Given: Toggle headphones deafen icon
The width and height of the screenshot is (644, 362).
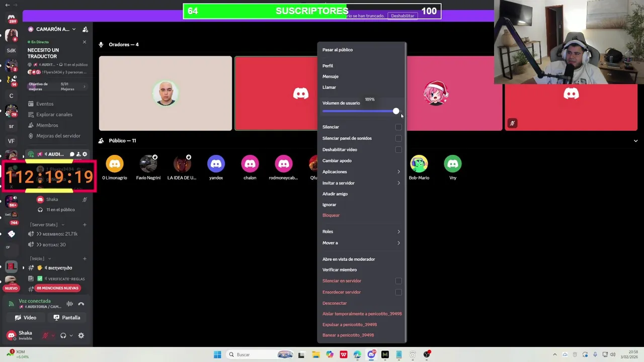Looking at the screenshot, I should pyautogui.click(x=63, y=335).
